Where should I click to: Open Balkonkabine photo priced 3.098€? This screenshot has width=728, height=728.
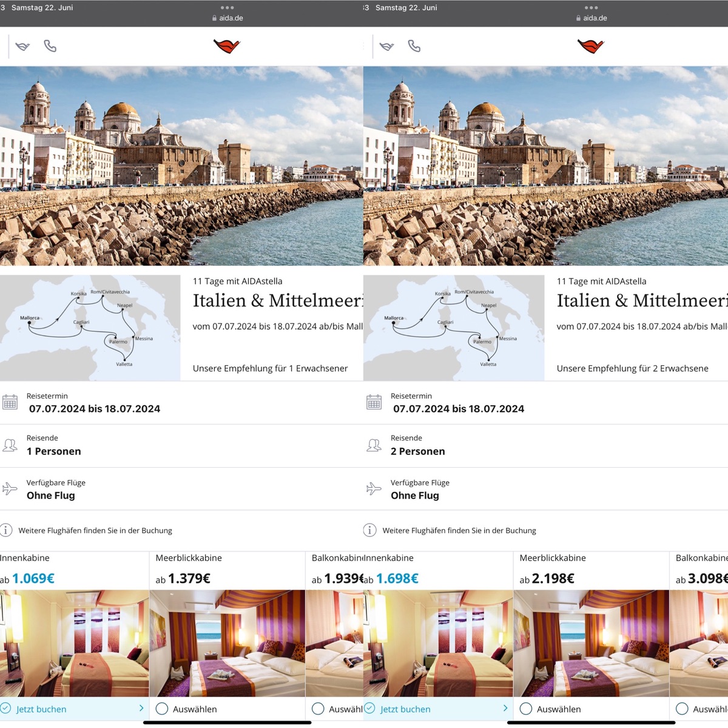point(699,643)
